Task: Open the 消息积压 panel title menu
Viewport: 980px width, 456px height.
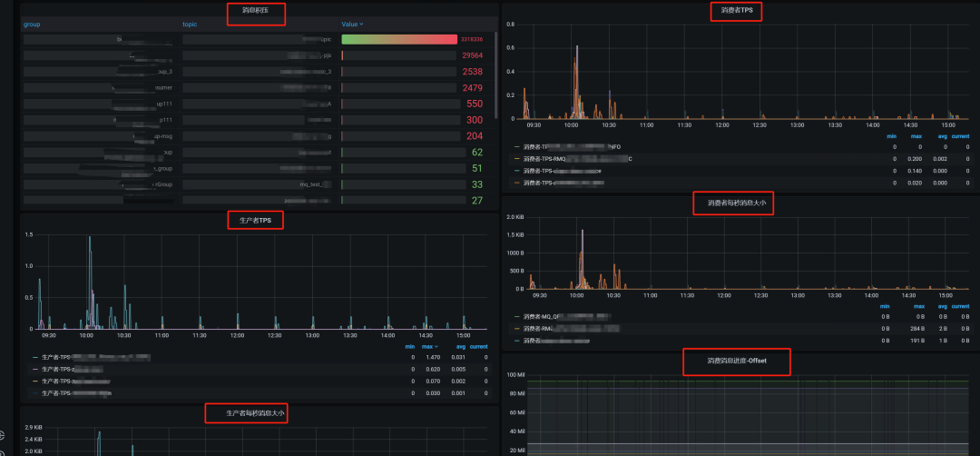Action: pyautogui.click(x=256, y=9)
